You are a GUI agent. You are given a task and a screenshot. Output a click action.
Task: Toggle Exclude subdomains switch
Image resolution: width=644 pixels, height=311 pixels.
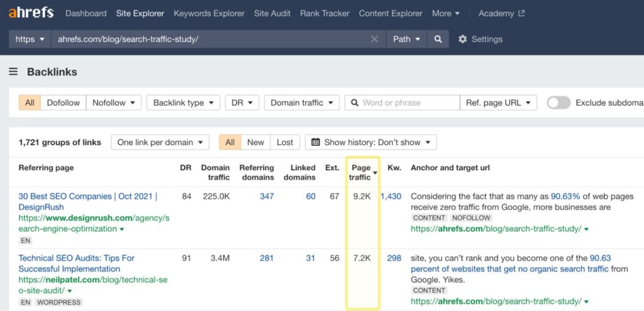558,102
